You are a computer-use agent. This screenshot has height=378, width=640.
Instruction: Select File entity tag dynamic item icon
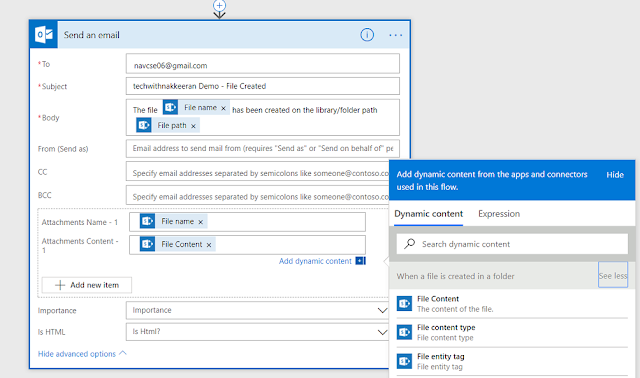(x=404, y=361)
